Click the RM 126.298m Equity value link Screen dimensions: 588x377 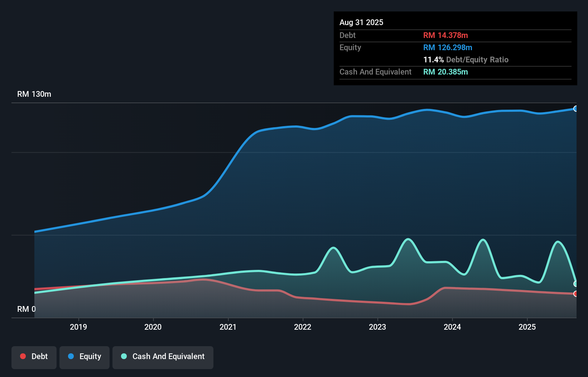[448, 47]
